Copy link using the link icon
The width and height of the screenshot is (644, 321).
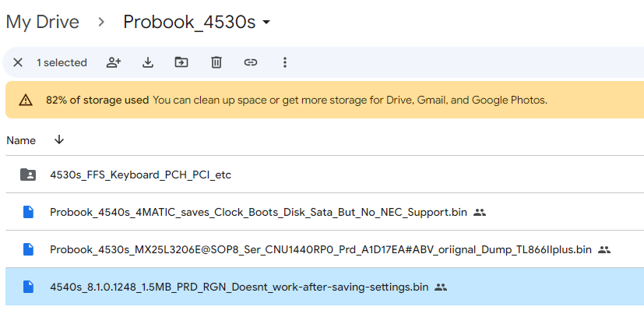[251, 62]
